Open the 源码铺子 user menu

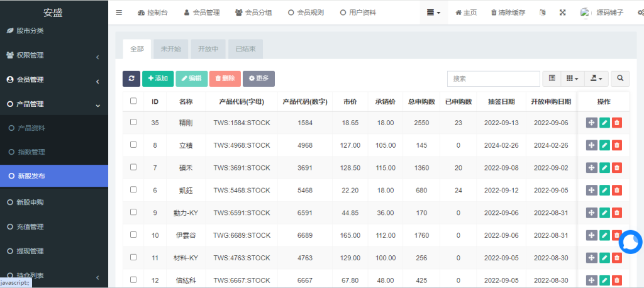(602, 13)
